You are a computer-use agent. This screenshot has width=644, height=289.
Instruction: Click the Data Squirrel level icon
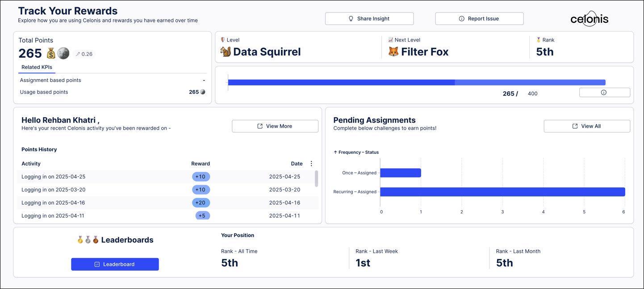pyautogui.click(x=226, y=52)
